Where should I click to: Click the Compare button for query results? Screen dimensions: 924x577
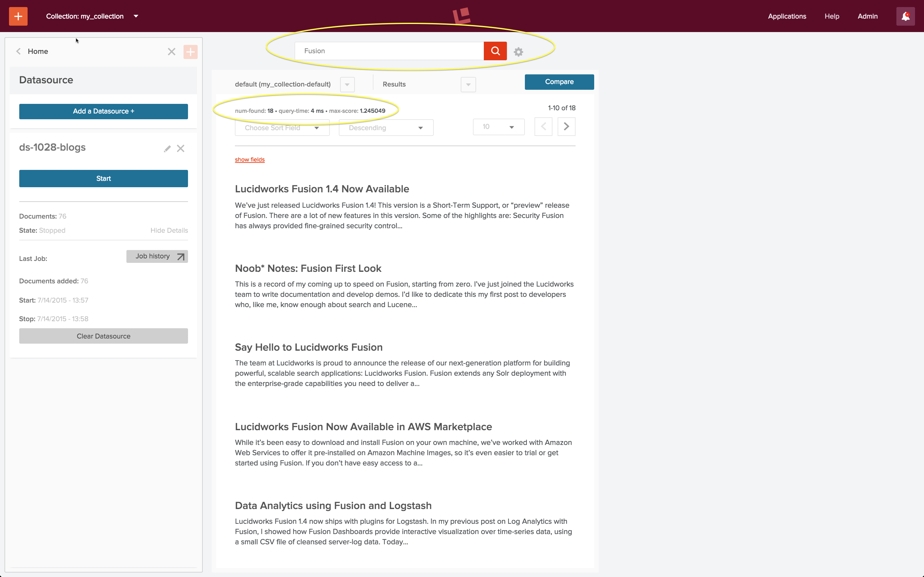coord(559,81)
